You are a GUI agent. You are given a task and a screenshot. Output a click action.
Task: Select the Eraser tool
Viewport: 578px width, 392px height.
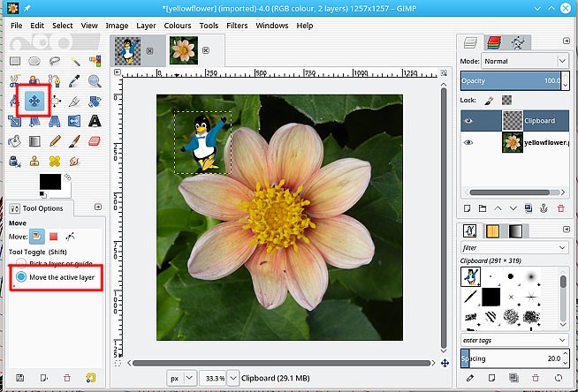click(x=95, y=141)
